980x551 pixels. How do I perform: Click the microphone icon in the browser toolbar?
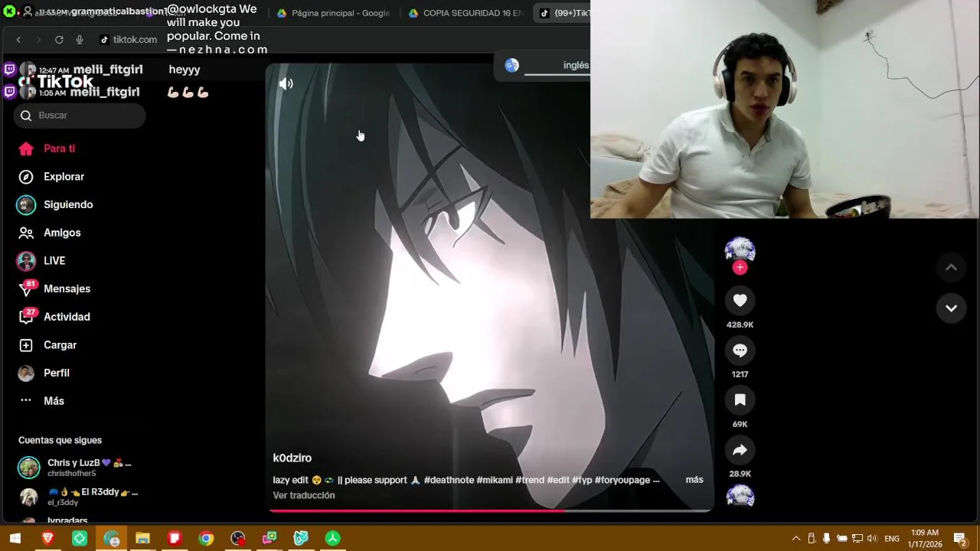coord(80,40)
